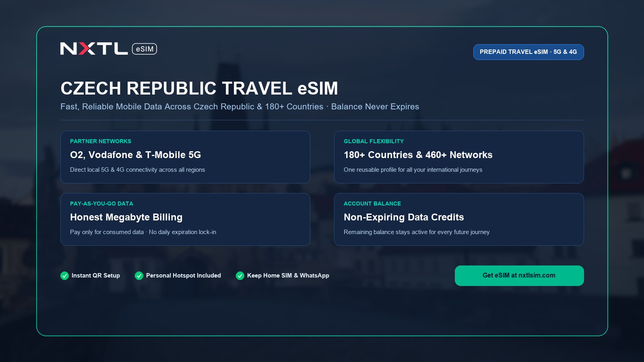Click the text Pay only for consumed data
Image resolution: width=644 pixels, height=362 pixels.
click(x=143, y=232)
